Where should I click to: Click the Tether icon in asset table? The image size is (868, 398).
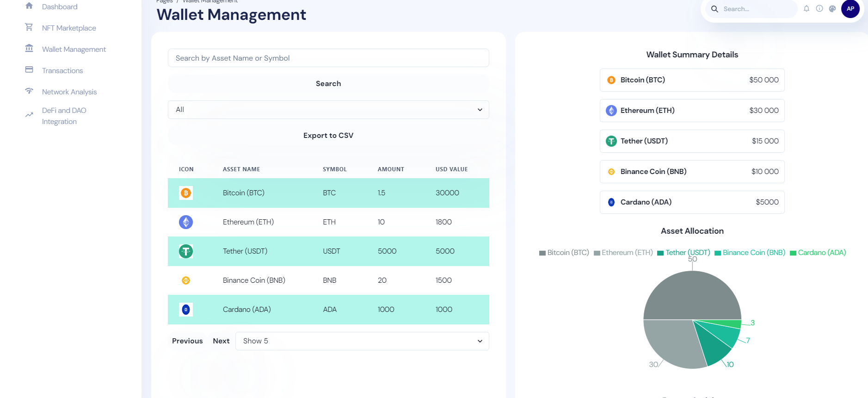[x=186, y=251]
